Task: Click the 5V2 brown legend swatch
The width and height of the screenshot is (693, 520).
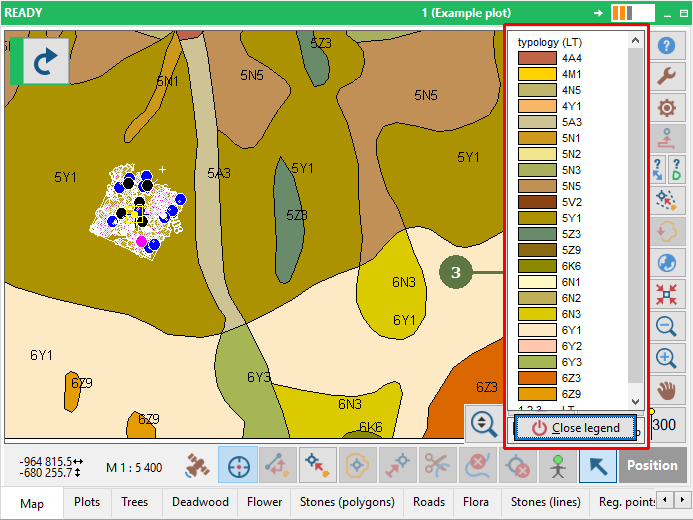Action: click(535, 202)
